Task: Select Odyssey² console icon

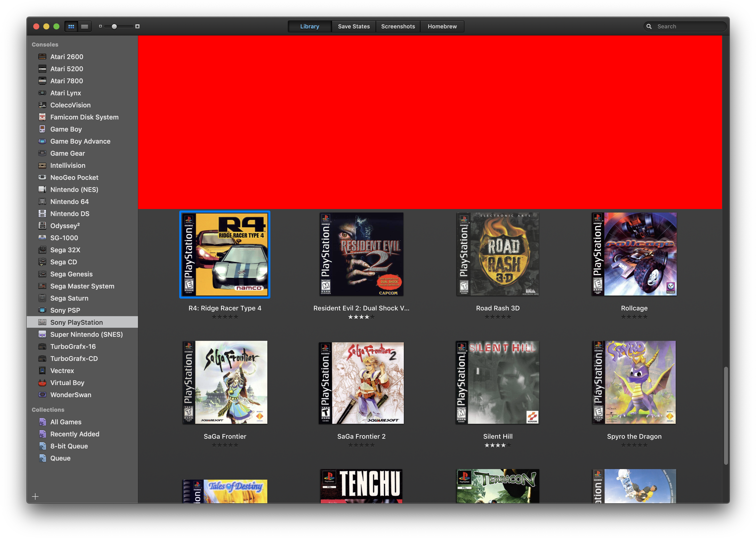Action: tap(43, 226)
